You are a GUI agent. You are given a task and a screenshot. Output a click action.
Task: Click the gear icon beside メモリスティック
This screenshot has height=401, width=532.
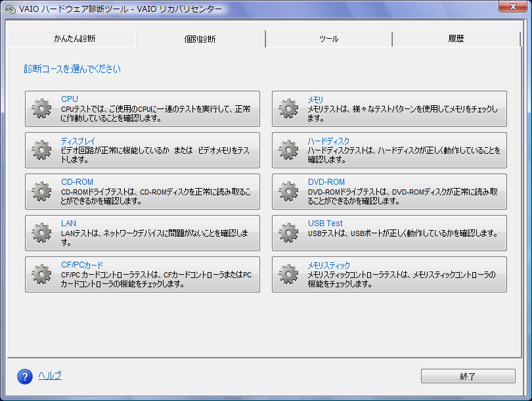pos(288,274)
